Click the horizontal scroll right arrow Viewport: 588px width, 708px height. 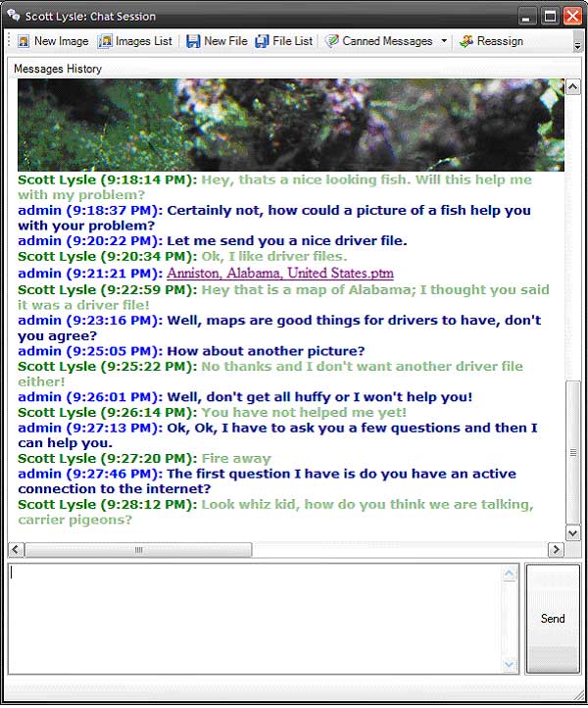[556, 549]
